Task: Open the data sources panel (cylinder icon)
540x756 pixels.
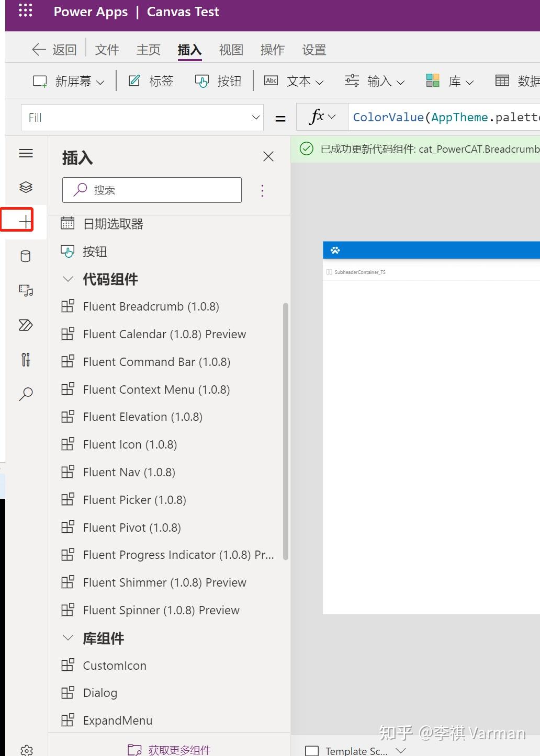Action: tap(26, 256)
